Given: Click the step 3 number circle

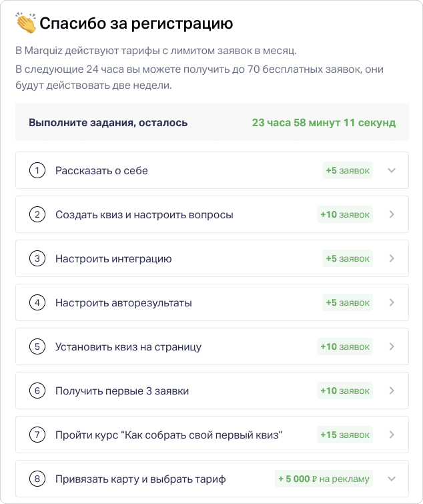Looking at the screenshot, I should tap(37, 258).
